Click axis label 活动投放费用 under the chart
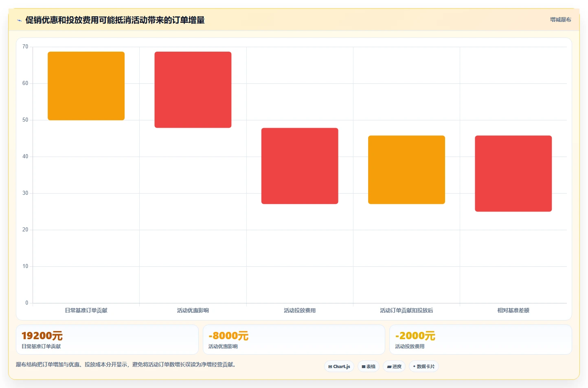The width and height of the screenshot is (588, 388). tap(300, 310)
